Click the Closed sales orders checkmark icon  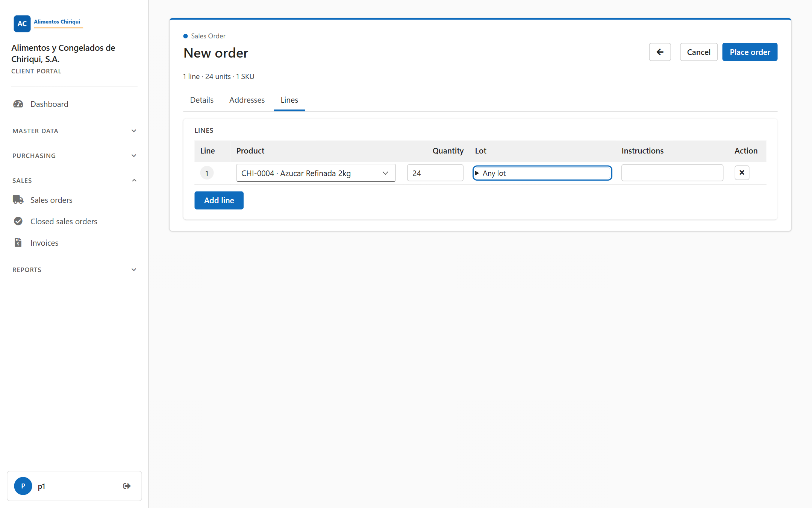(18, 221)
